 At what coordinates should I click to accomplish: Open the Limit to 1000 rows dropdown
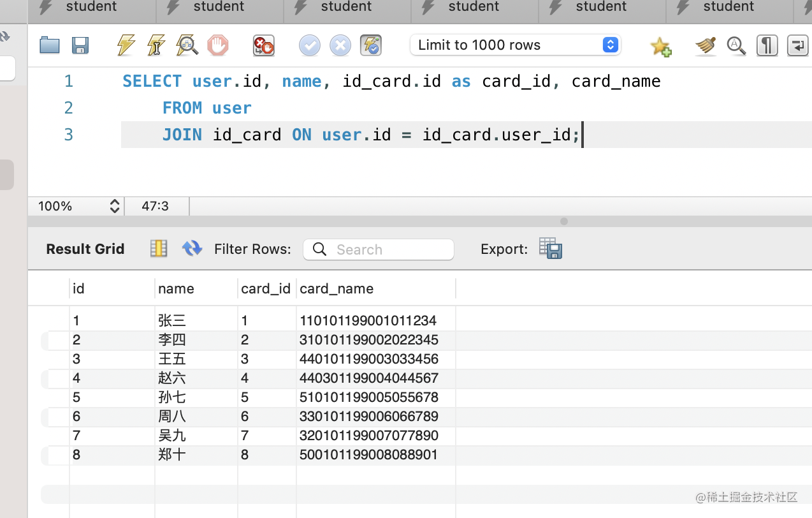pyautogui.click(x=515, y=45)
